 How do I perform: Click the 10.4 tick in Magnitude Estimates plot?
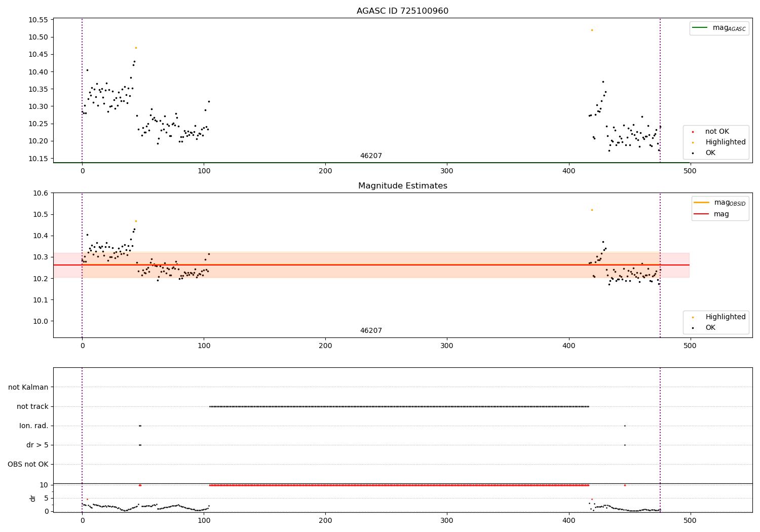point(40,236)
